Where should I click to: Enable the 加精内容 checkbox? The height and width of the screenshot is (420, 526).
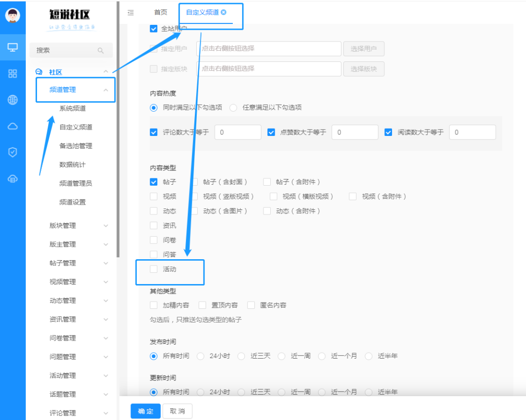[x=153, y=305]
